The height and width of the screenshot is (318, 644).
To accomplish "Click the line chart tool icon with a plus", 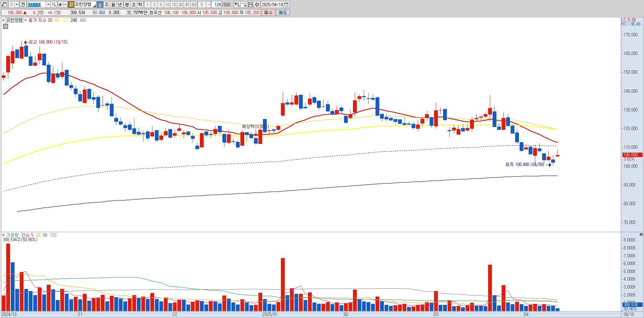I will (x=244, y=4).
